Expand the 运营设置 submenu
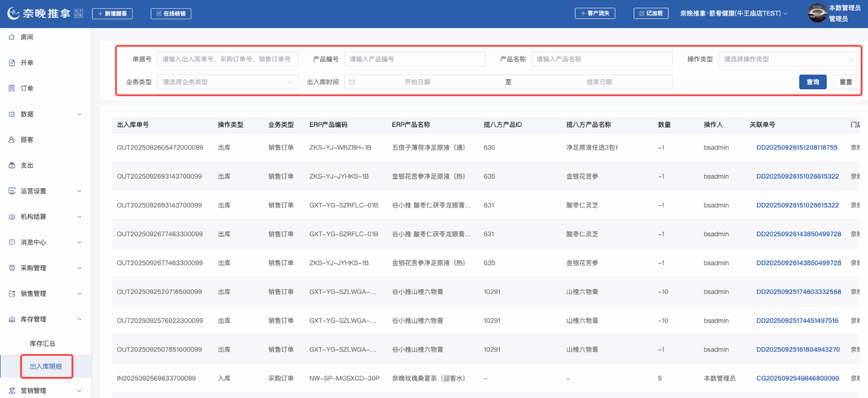 (79, 191)
